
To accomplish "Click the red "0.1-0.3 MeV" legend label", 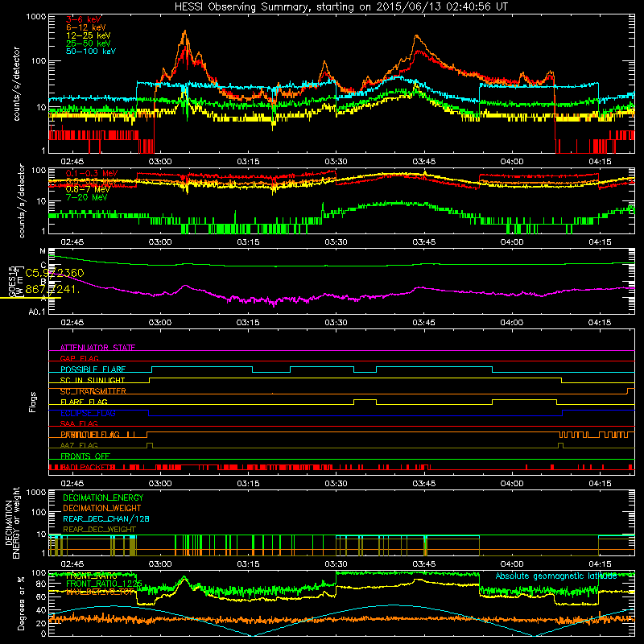I will pos(92,173).
